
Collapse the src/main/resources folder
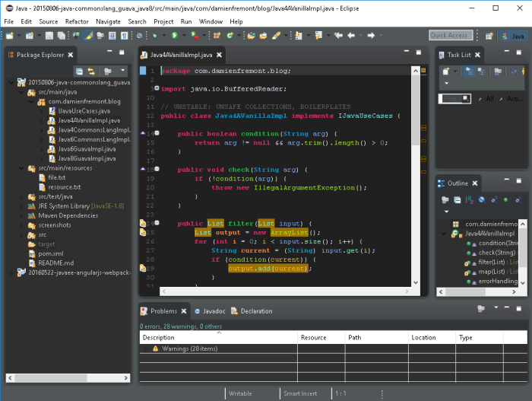tap(21, 167)
